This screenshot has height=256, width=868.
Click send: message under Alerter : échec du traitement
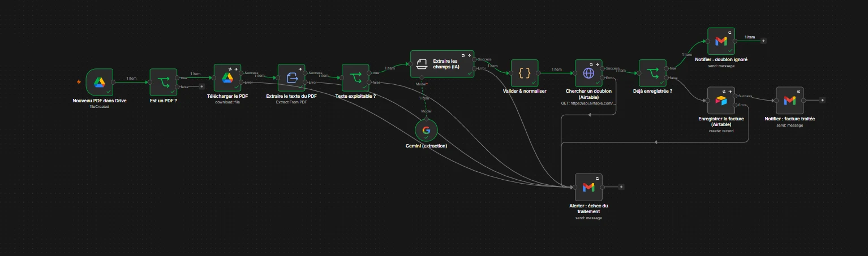tap(588, 218)
